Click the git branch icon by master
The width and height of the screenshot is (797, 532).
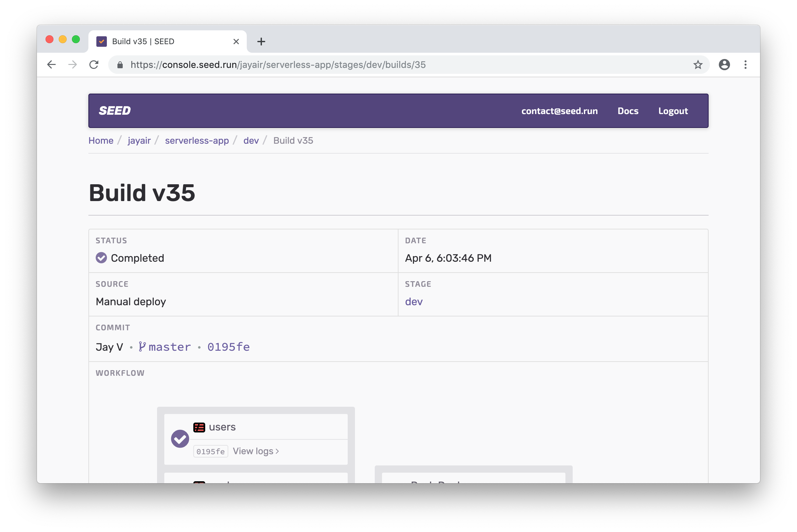[142, 346]
